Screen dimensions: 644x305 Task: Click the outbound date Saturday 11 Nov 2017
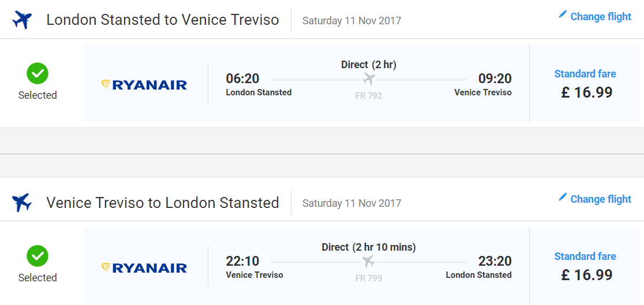coord(351,20)
